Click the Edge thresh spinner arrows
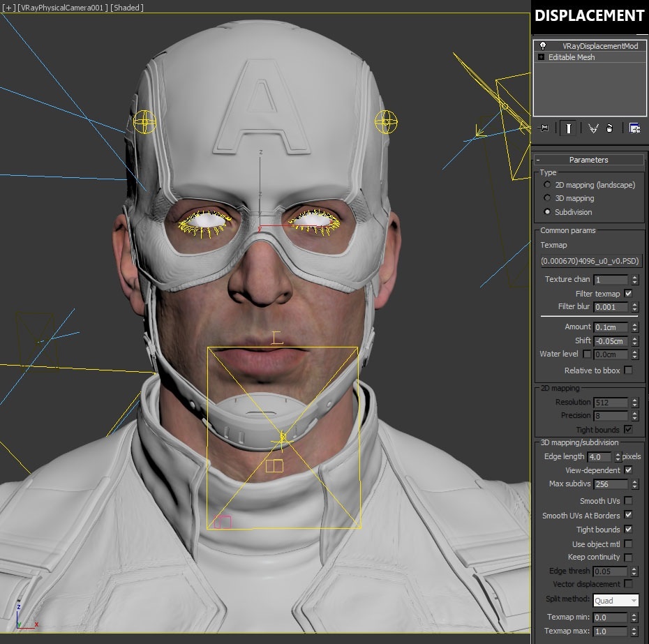The width and height of the screenshot is (649, 644). pos(635,571)
